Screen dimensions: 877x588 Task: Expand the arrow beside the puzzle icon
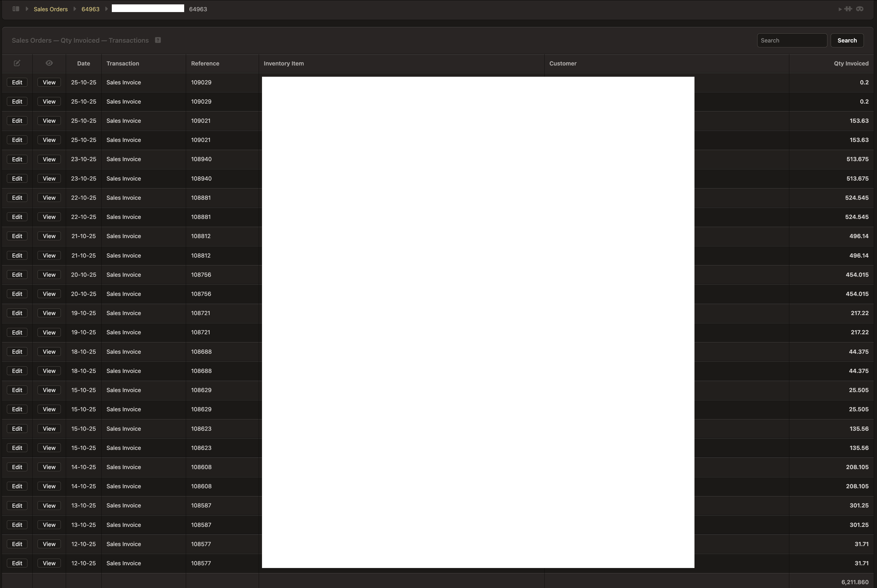[840, 9]
